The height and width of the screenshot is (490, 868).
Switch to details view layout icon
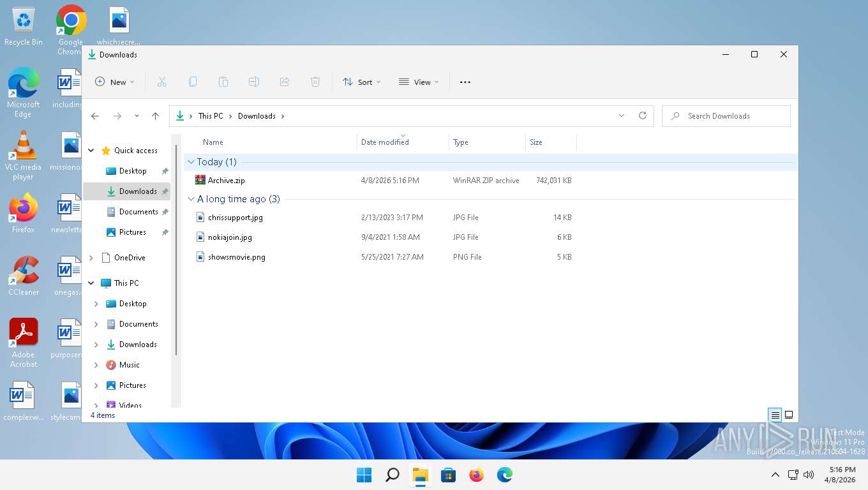coord(775,415)
